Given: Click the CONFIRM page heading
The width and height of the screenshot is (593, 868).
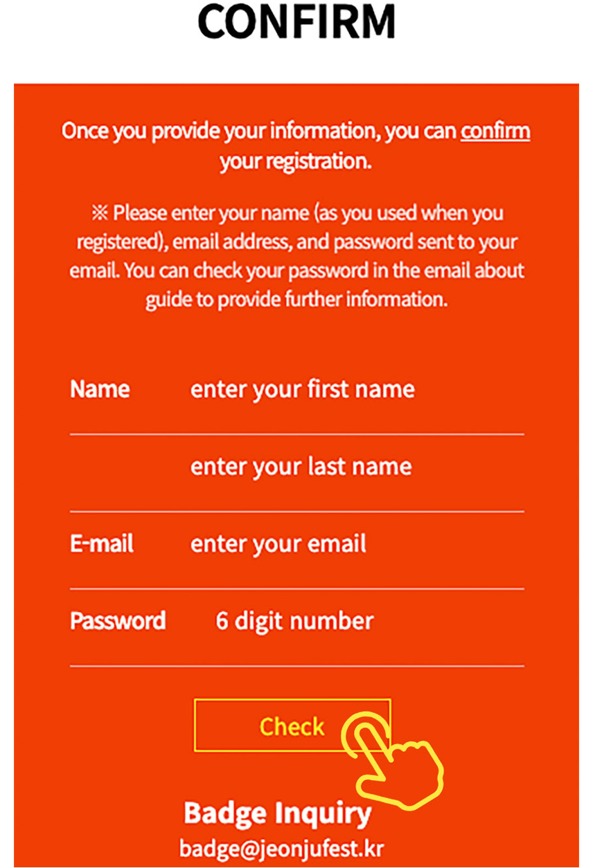Looking at the screenshot, I should tap(296, 21).
